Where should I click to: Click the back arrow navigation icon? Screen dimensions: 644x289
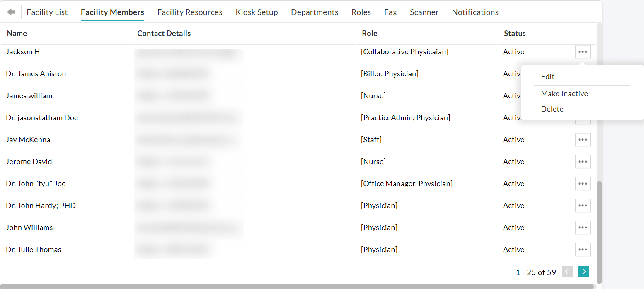click(x=11, y=12)
